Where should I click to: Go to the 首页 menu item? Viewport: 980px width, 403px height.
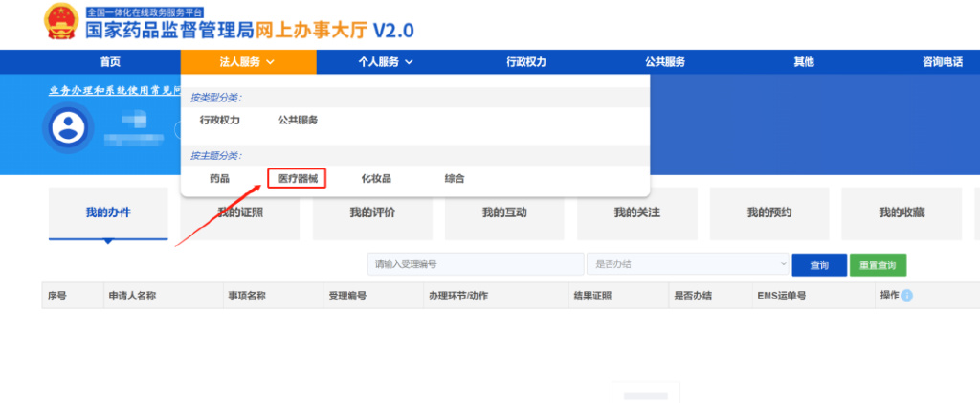[110, 62]
